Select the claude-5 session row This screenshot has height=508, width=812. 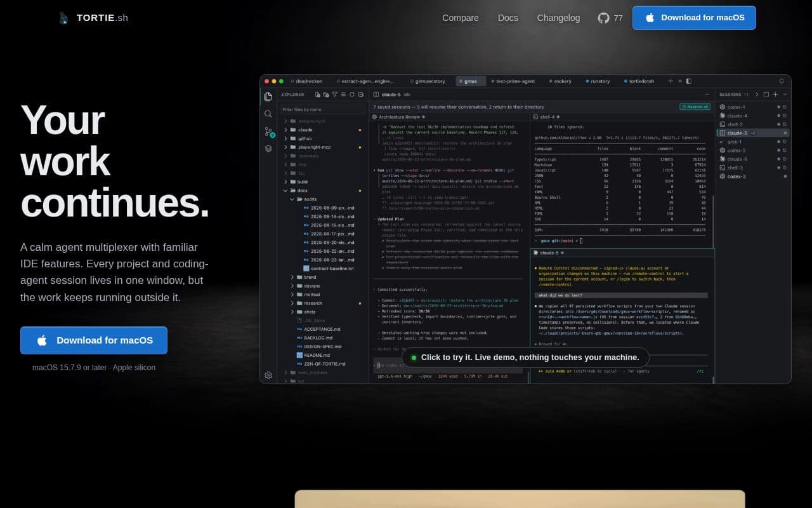754,133
